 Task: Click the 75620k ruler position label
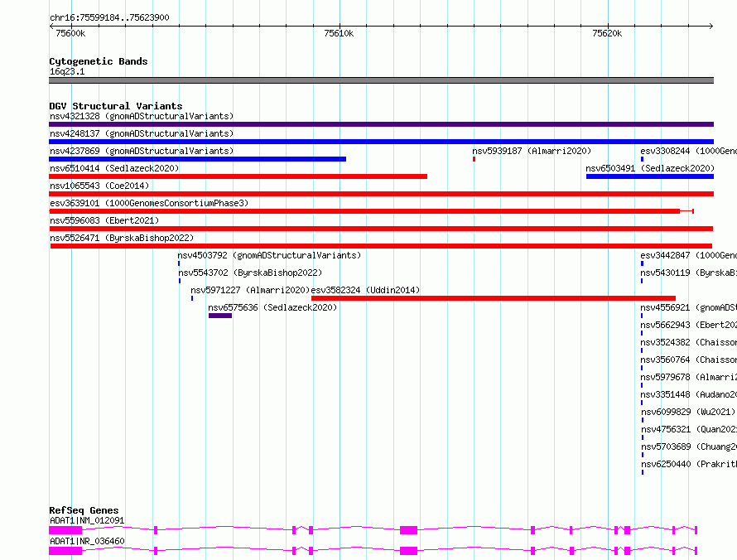(607, 33)
